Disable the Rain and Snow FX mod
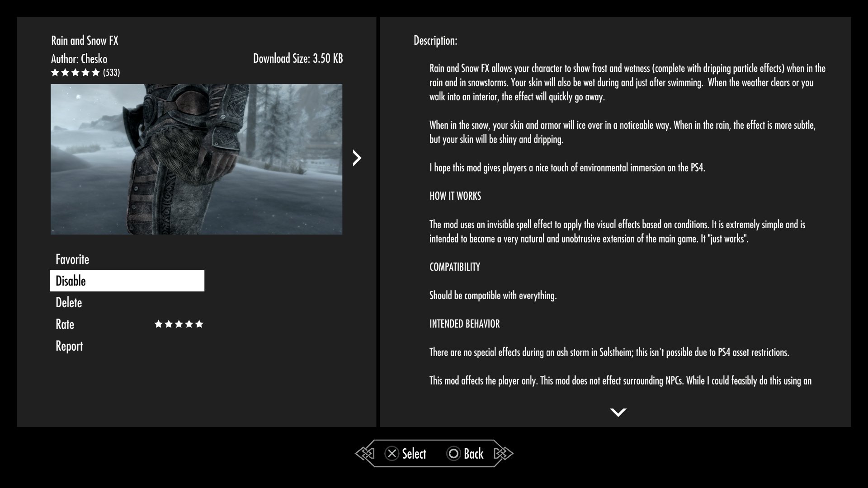Image resolution: width=868 pixels, height=488 pixels. [127, 280]
